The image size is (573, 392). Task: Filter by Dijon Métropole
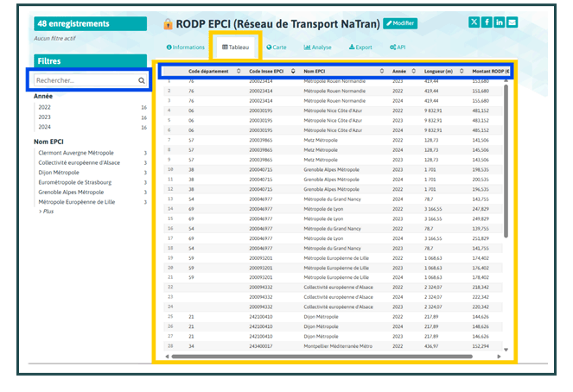pos(58,173)
